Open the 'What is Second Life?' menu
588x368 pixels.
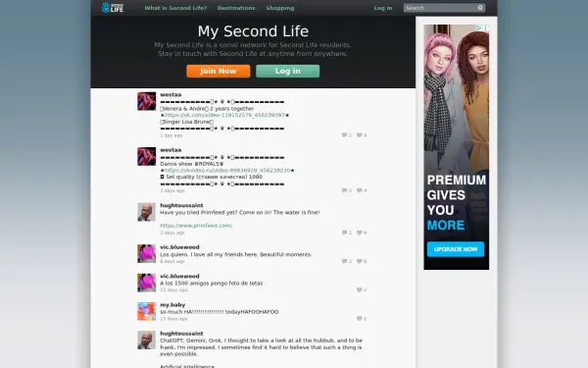tap(175, 8)
